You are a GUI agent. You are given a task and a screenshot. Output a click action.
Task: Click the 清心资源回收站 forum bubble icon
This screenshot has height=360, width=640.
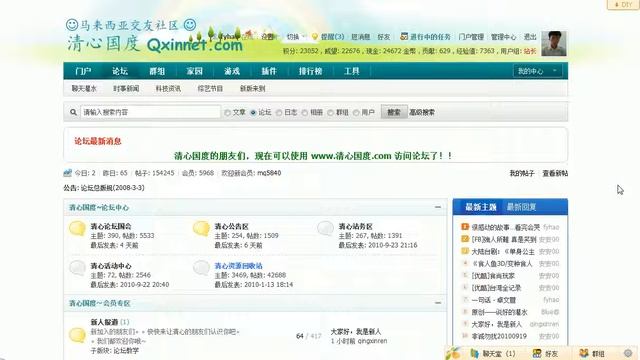click(x=201, y=268)
